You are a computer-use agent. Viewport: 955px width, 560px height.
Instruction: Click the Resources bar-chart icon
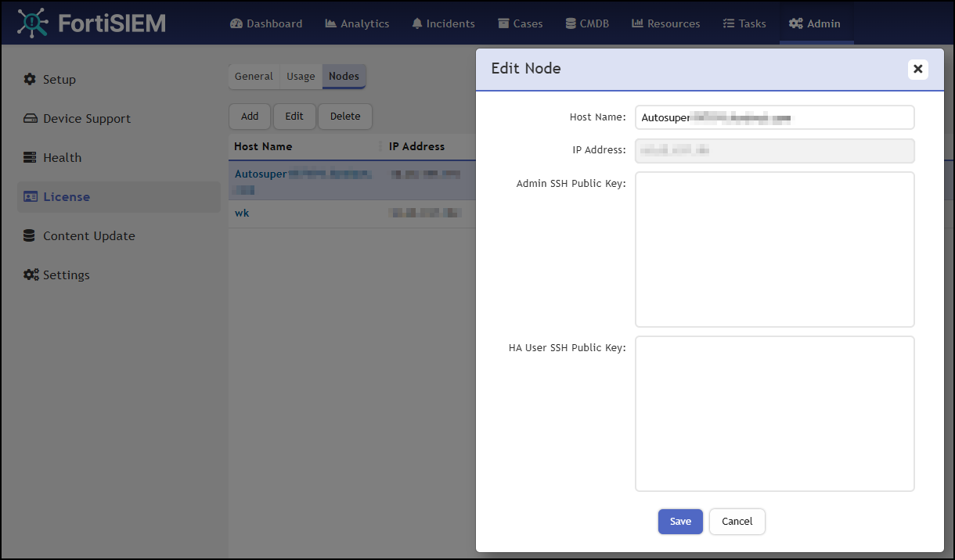pyautogui.click(x=638, y=23)
